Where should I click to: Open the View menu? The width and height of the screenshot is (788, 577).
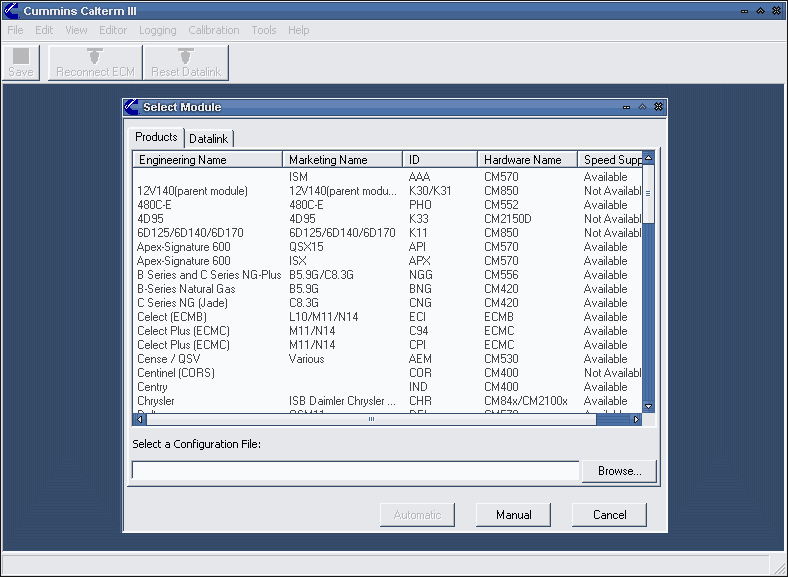(76, 30)
